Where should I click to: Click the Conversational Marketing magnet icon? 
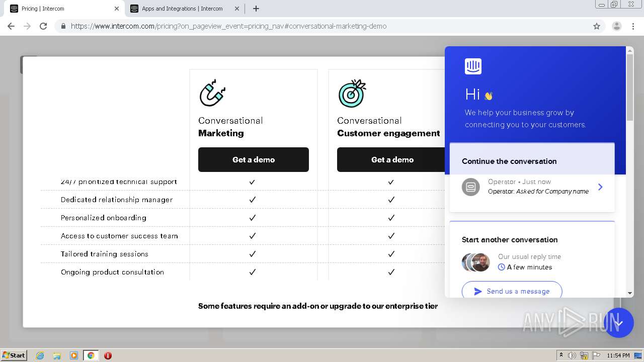click(x=212, y=93)
